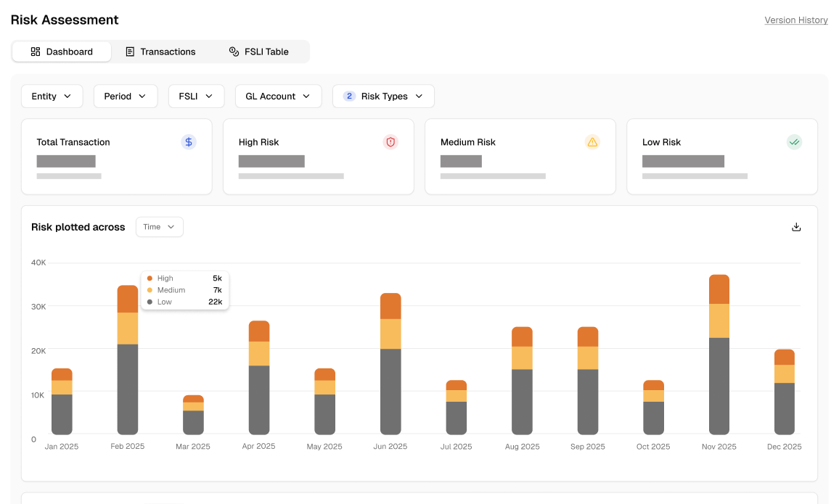Viewport: 839px width, 504px height.
Task: Open the Entity filter dropdown
Action: pos(52,96)
